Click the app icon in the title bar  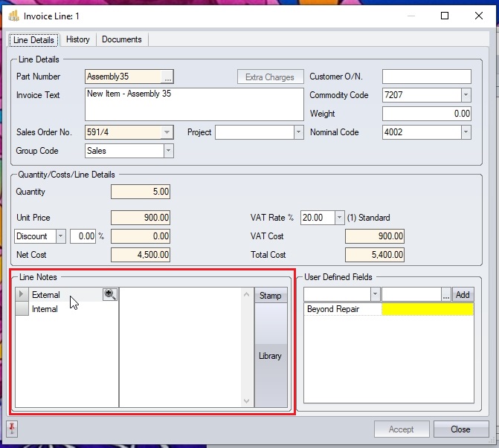click(13, 16)
